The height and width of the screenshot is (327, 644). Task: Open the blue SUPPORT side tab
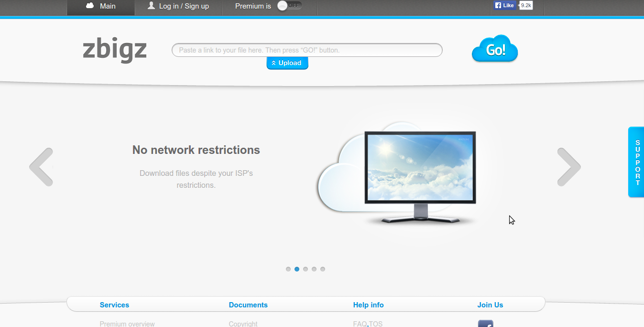636,162
